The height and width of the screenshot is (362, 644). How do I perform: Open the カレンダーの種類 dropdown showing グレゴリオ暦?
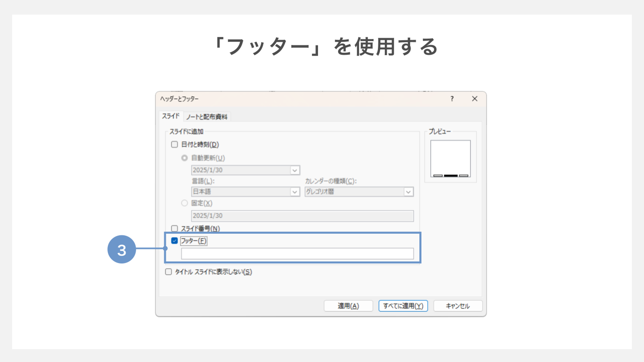point(408,192)
